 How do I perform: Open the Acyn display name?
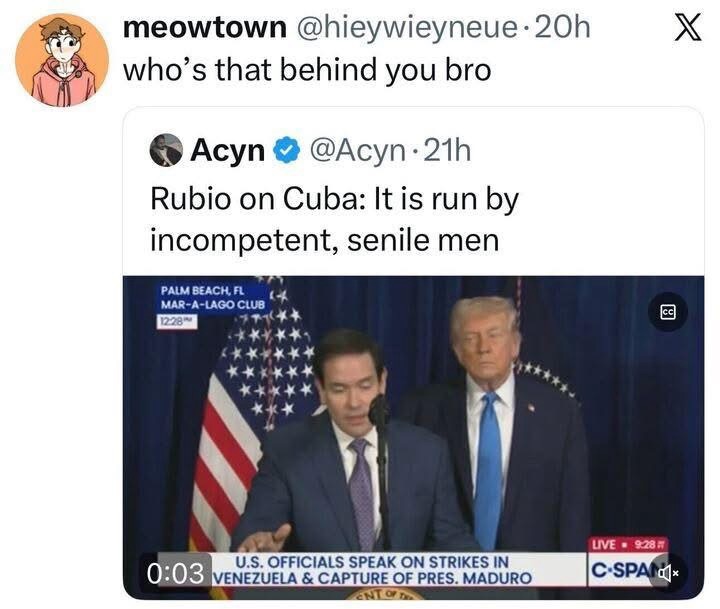[x=227, y=151]
